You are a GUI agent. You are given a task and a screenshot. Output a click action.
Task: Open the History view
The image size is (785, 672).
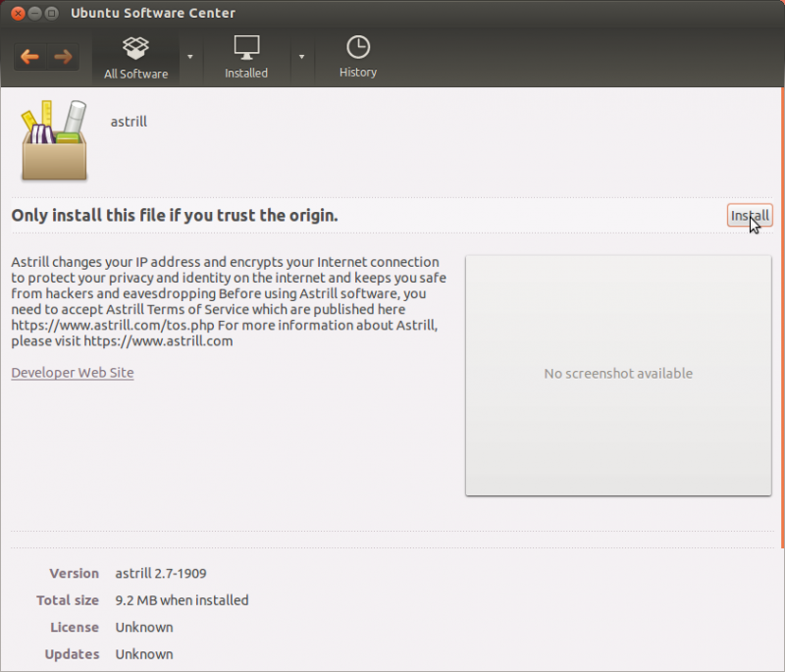click(358, 57)
